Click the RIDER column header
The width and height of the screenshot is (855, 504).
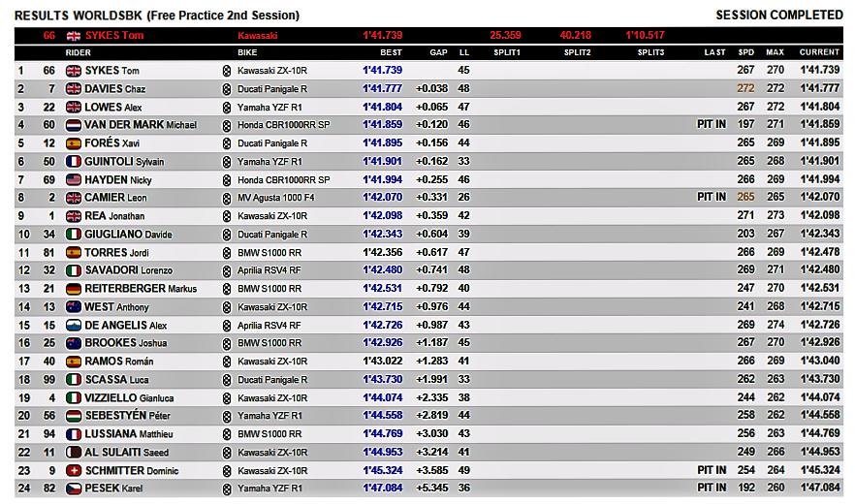[78, 53]
